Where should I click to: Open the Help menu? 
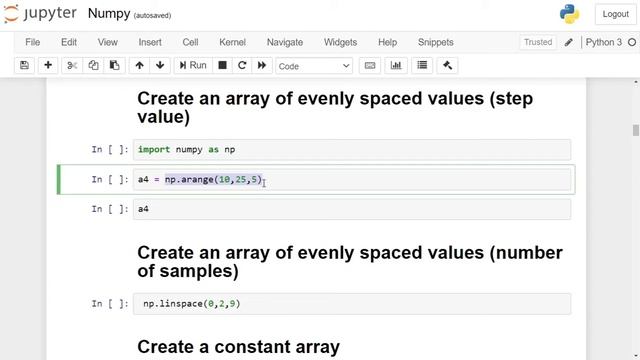[387, 42]
